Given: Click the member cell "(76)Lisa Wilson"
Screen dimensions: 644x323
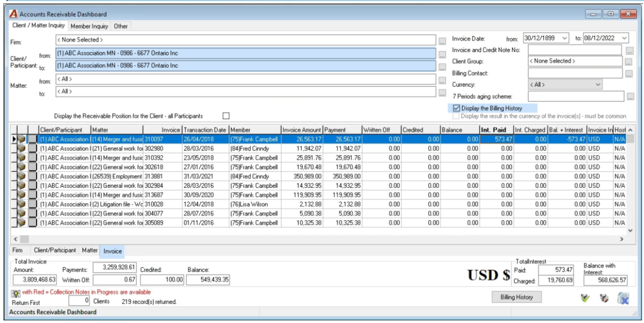Looking at the screenshot, I should pos(255,204).
